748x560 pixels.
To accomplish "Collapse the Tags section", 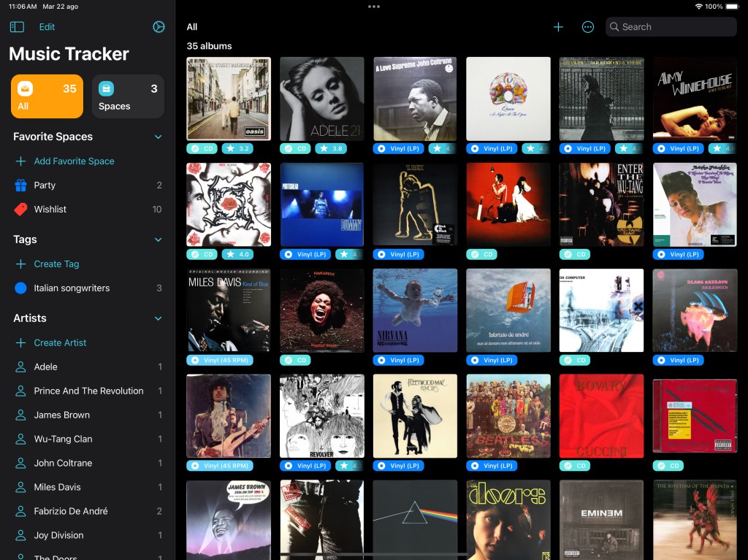I will [158, 239].
